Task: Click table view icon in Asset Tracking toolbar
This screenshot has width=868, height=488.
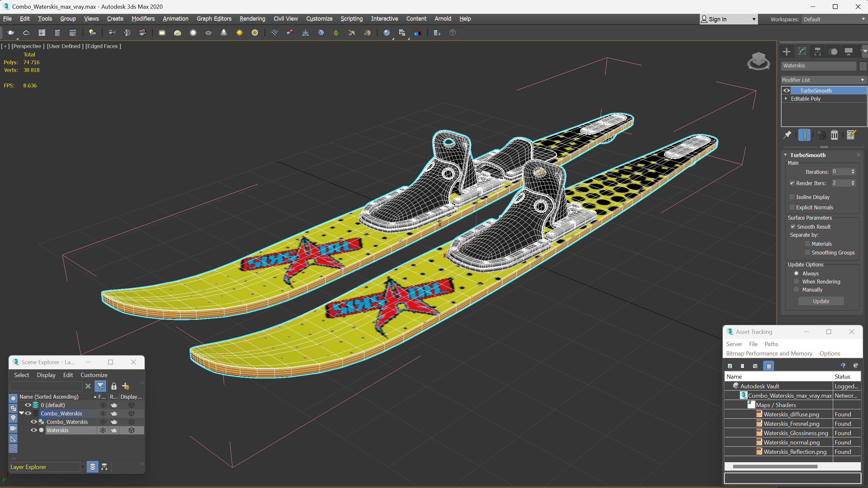Action: coord(769,366)
